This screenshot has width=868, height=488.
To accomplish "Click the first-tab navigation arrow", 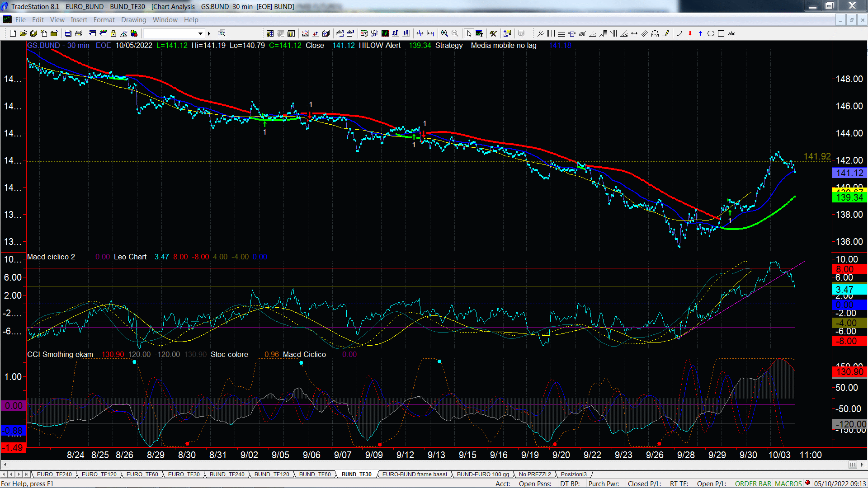I will tap(4, 474).
